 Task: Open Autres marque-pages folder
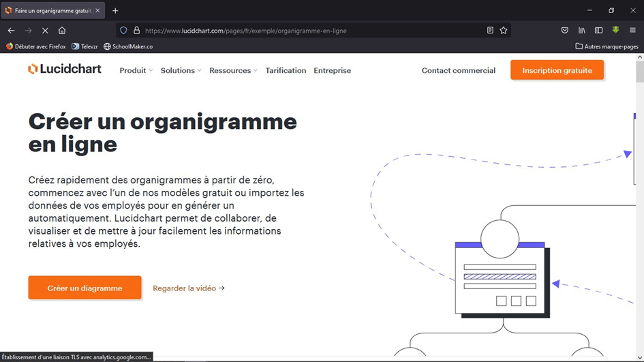click(607, 46)
